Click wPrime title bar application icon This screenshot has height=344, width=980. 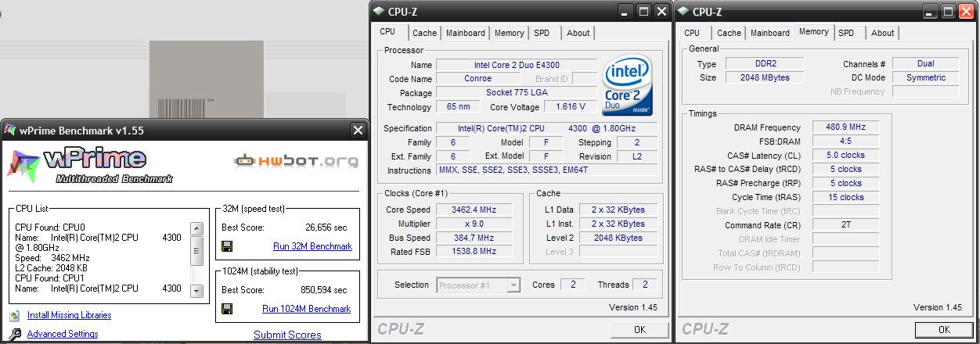[12, 130]
